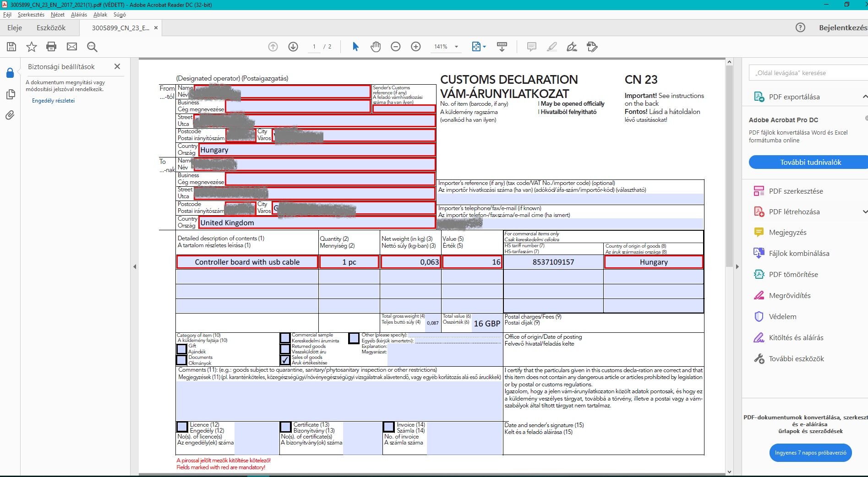Viewport: 868px width, 477px height.
Task: Tick the Licence / Engedély checkbox
Action: (x=182, y=427)
